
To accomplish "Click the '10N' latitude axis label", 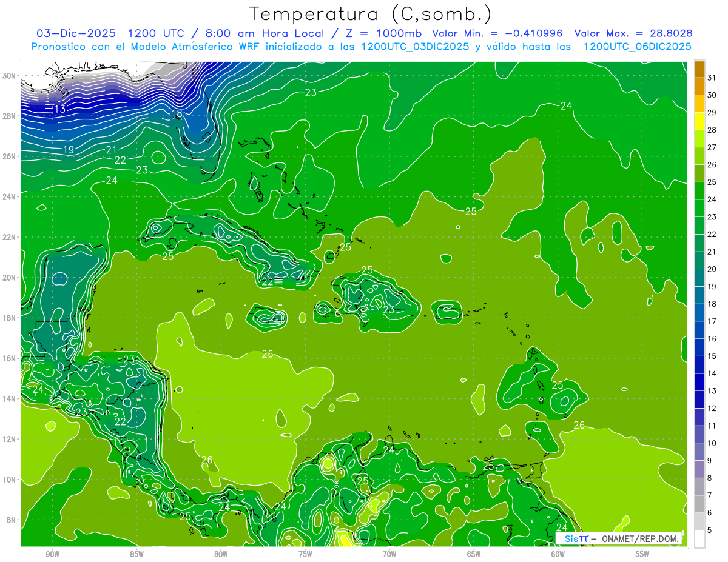I will [x=8, y=480].
